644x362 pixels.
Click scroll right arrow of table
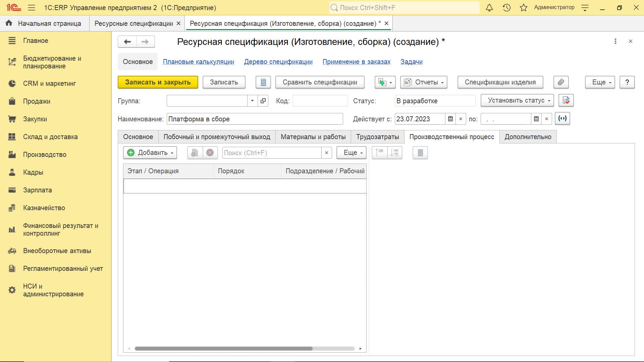[x=360, y=349]
